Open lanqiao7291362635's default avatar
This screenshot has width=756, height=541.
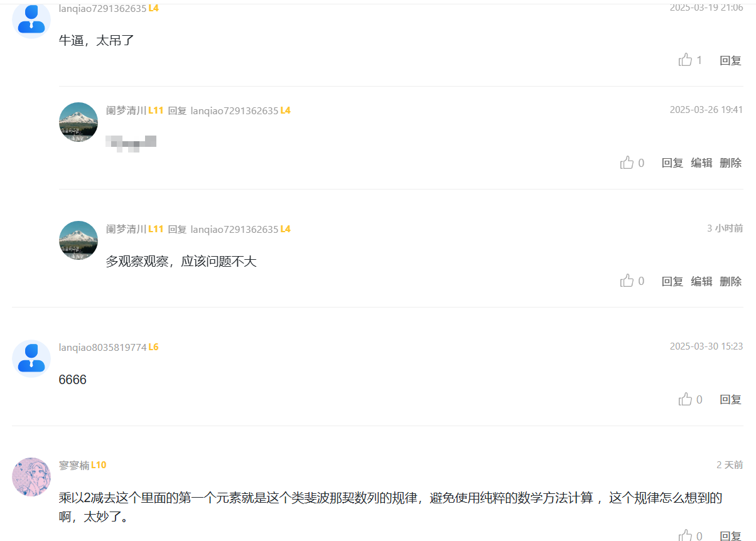point(31,19)
